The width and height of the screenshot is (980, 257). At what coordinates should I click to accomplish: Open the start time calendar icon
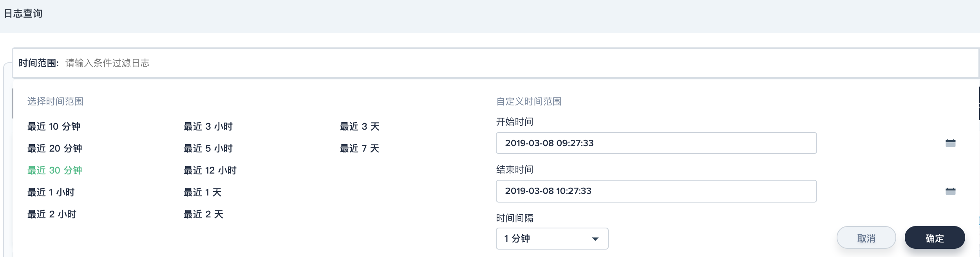[950, 143]
